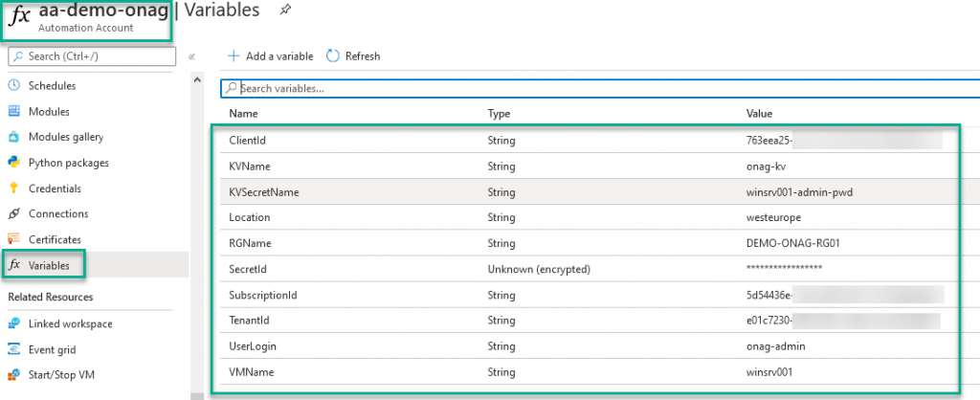
Task: Click the Python packages icon
Action: [x=13, y=163]
